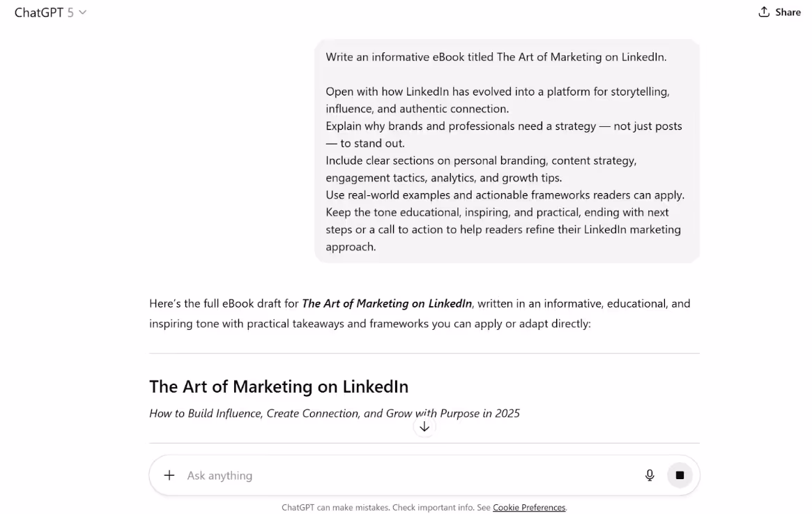Screen dimensions: 812x514
Task: Click the Share upload icon
Action: click(763, 12)
